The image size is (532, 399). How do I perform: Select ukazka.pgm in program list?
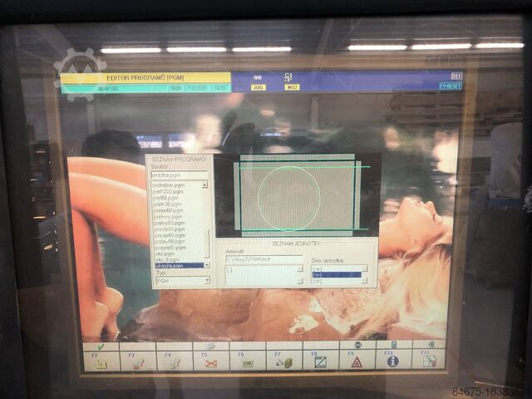pos(176,265)
